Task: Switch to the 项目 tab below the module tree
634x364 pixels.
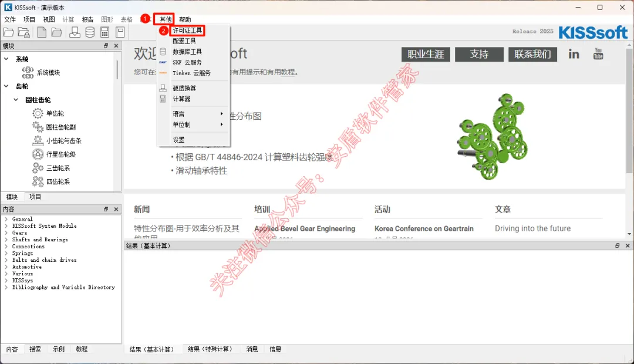Action: click(35, 197)
